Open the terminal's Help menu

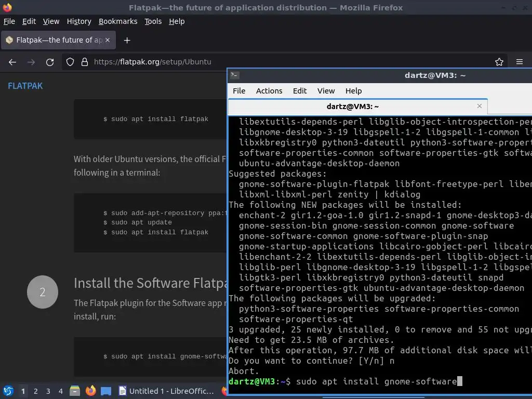tap(353, 91)
